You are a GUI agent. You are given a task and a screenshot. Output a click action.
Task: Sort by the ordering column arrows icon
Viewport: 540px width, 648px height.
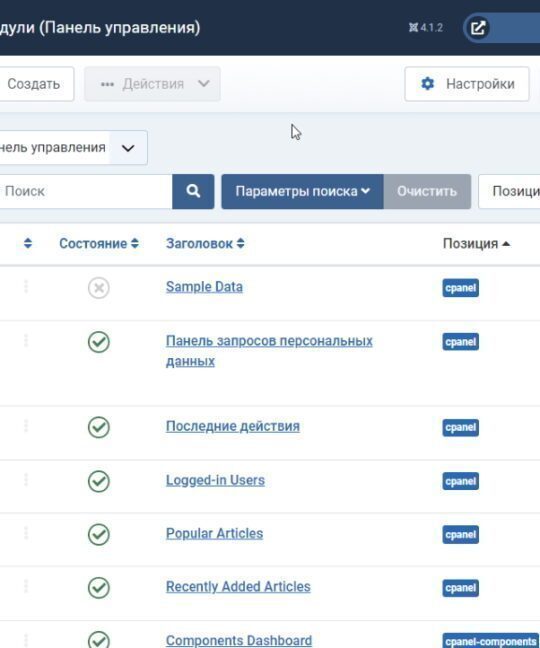28,243
